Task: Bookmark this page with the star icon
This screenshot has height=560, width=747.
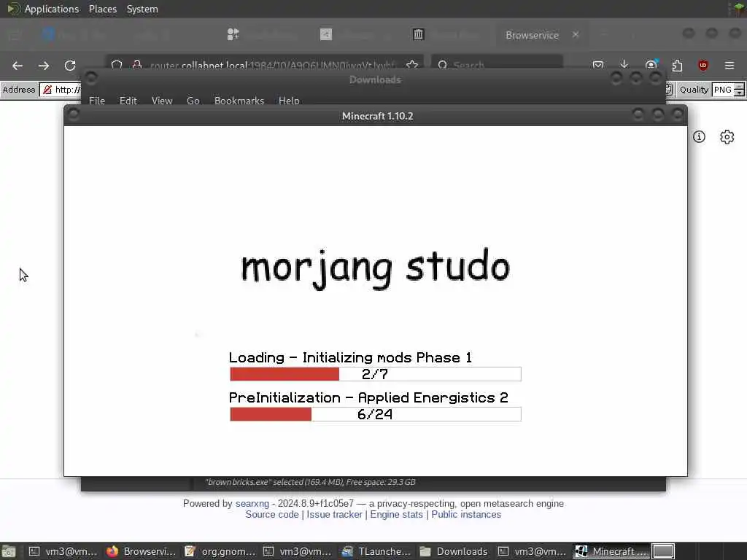Action: click(x=412, y=65)
